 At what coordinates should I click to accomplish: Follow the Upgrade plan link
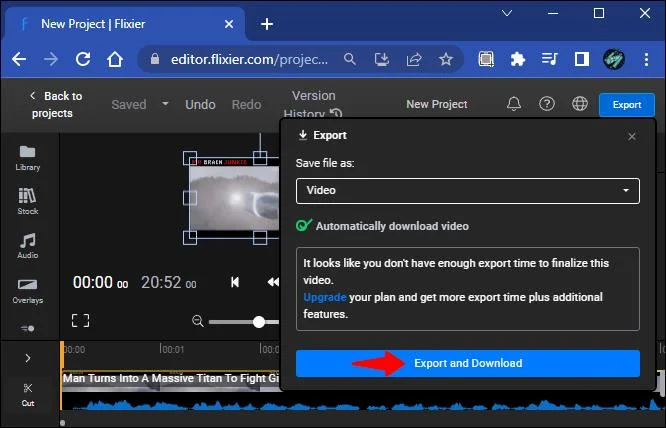pyautogui.click(x=325, y=297)
